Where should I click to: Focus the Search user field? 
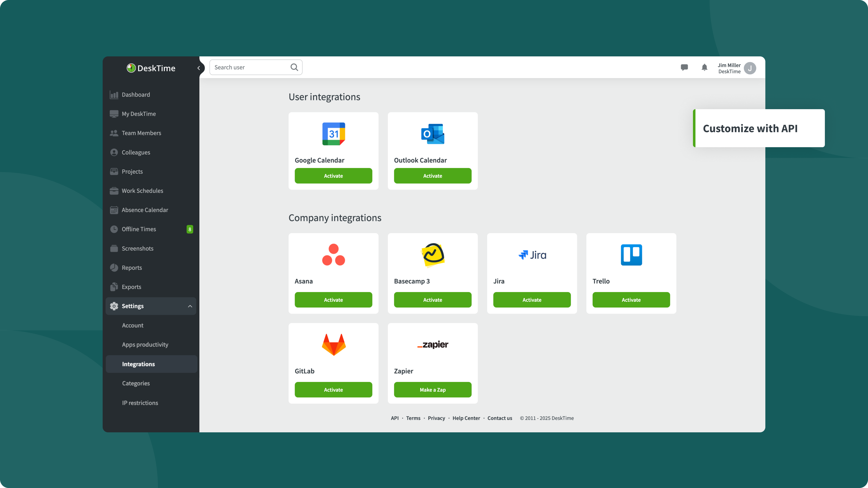point(249,67)
